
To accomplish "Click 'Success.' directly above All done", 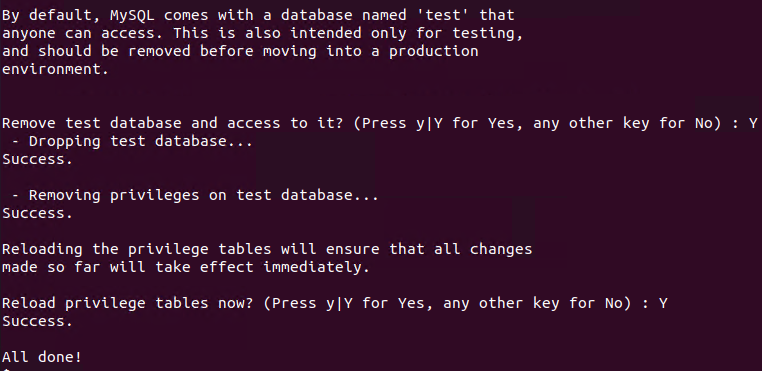I will click(37, 321).
